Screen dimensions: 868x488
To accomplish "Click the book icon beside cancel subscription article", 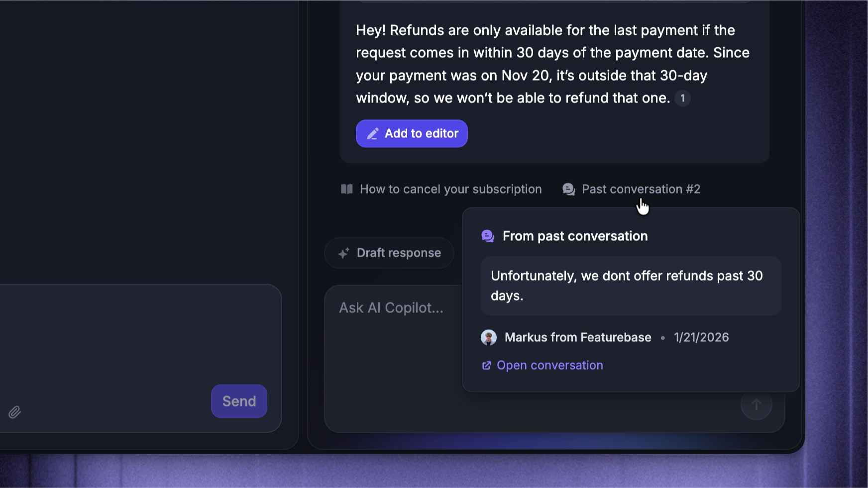I will click(x=347, y=189).
